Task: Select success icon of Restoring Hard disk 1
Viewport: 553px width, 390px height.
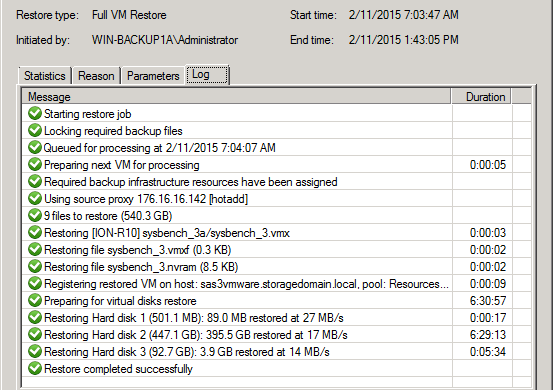Action: click(35, 317)
